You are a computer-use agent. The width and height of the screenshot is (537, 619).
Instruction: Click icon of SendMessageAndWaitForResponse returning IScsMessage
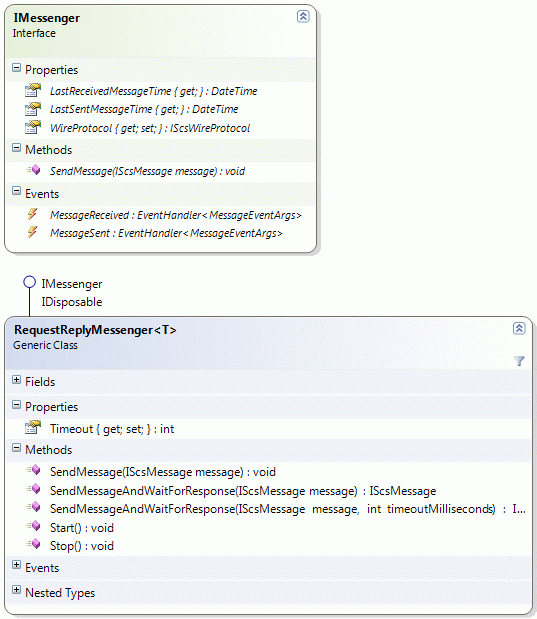[33, 490]
